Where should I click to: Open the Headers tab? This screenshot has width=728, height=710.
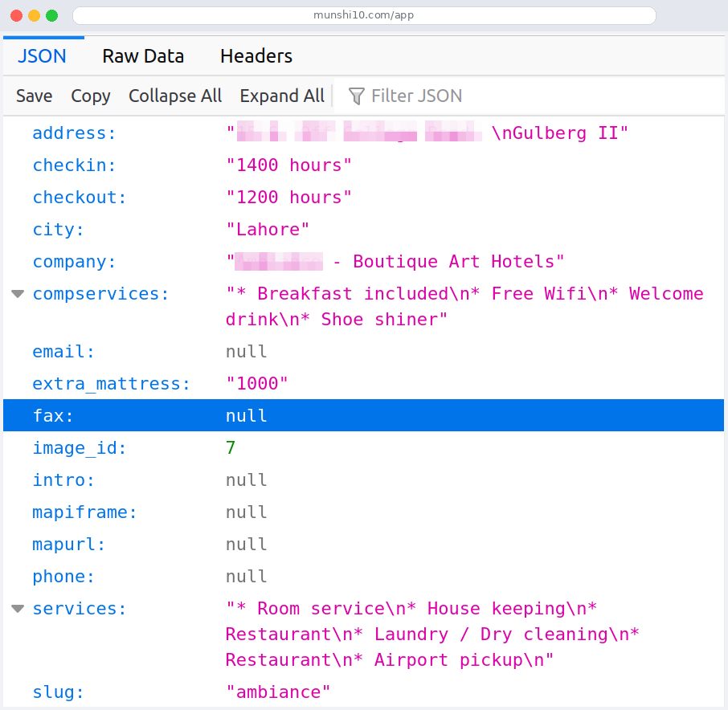point(256,56)
